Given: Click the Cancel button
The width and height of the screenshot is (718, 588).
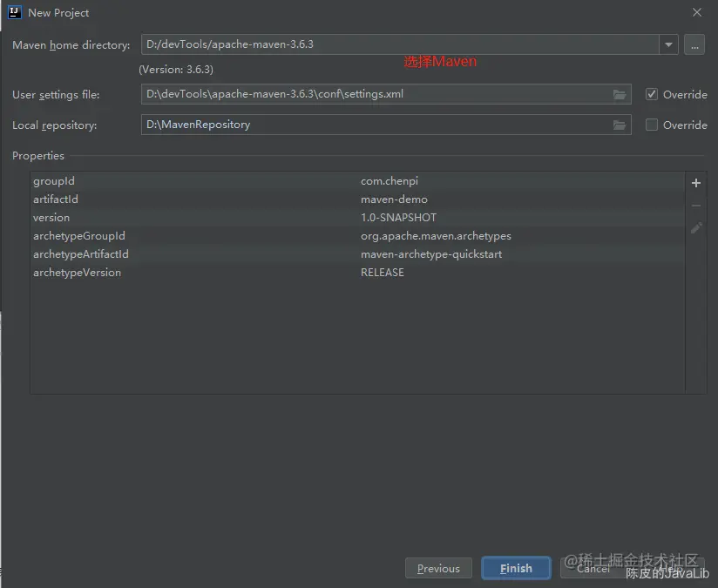Looking at the screenshot, I should [x=593, y=568].
